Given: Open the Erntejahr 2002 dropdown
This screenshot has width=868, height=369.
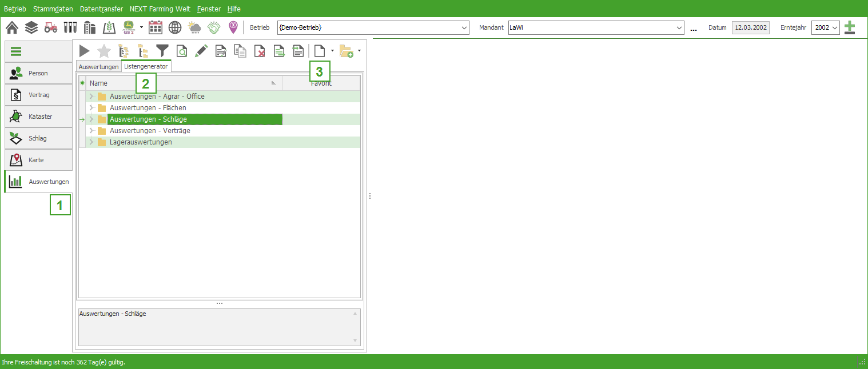Looking at the screenshot, I should coord(825,27).
